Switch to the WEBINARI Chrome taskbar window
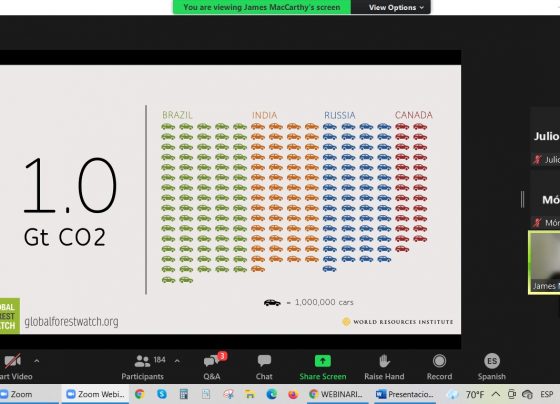This screenshot has width=560, height=404. point(336,394)
